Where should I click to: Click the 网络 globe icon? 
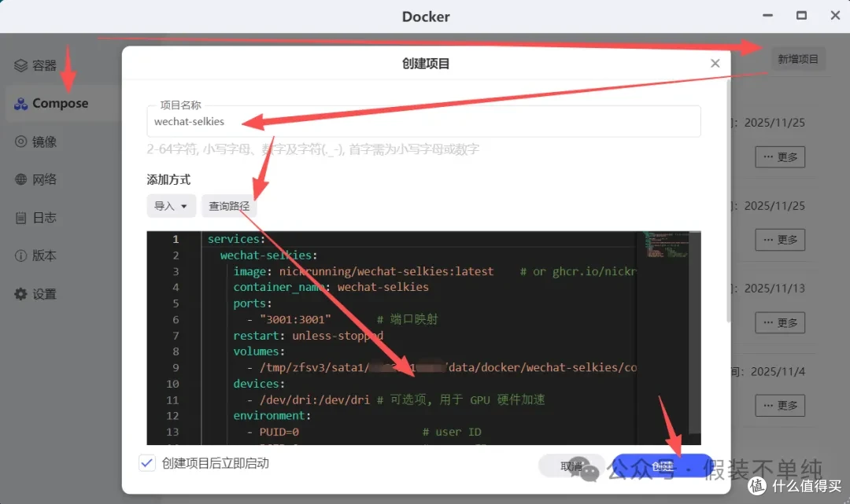pyautogui.click(x=20, y=180)
